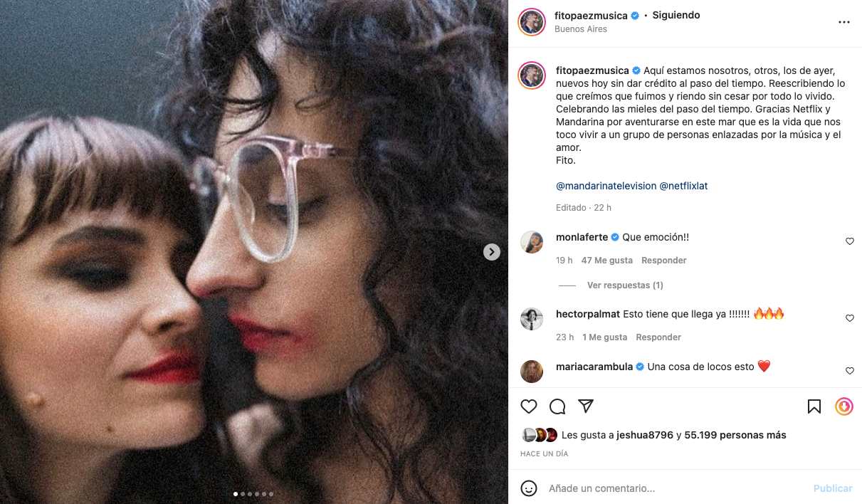Like monlaferte's comment with its heart icon
The image size is (862, 504).
click(849, 241)
